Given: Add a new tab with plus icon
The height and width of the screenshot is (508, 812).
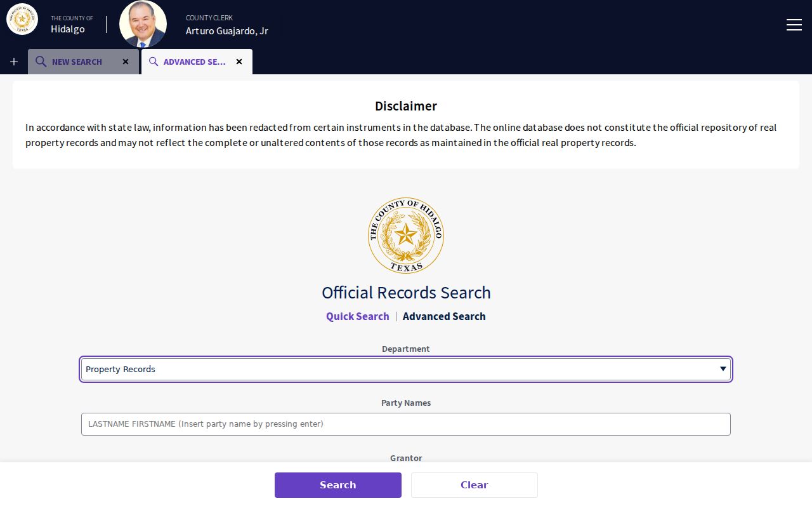Looking at the screenshot, I should (x=14, y=62).
